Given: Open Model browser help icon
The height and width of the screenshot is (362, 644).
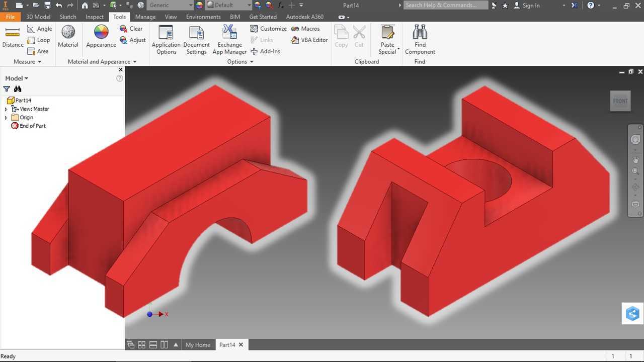Looking at the screenshot, I should point(120,78).
